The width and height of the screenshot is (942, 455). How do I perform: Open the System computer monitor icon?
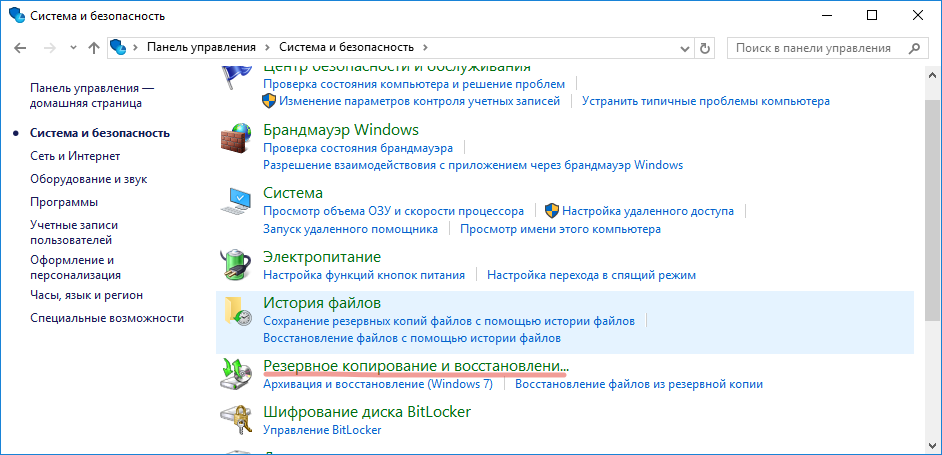point(237,201)
